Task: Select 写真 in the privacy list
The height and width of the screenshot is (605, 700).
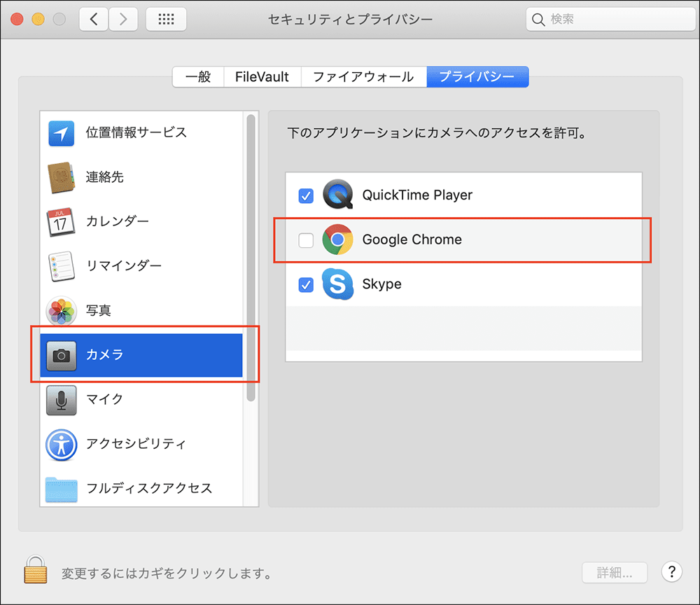Action: point(141,311)
